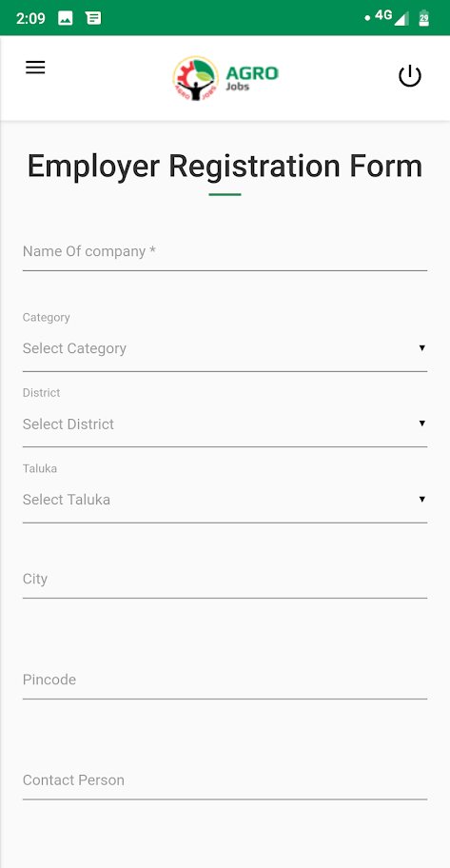450x868 pixels.
Task: Tap the Employer Registration Form heading
Action: coord(225,166)
